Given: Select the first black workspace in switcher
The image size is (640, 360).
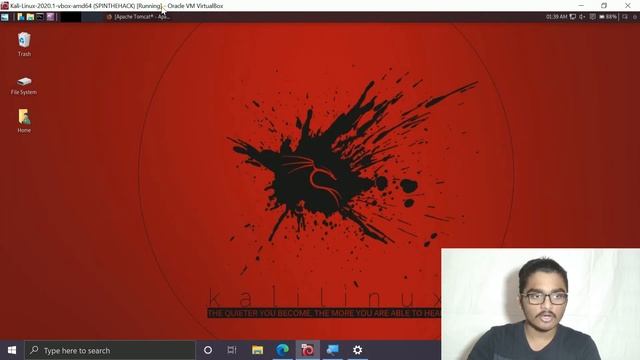Looking at the screenshot, I should tap(71, 17).
